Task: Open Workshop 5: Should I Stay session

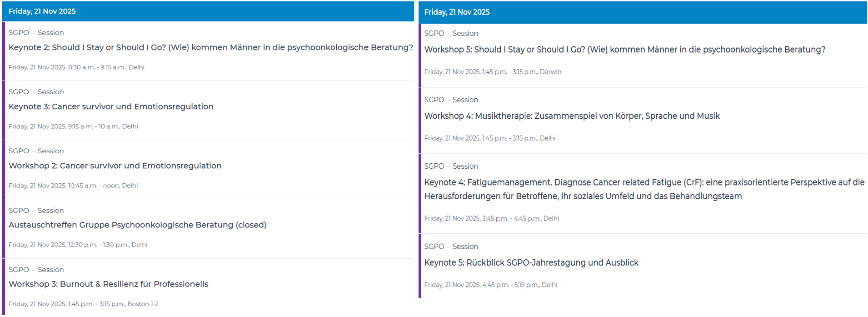Action: 624,50
